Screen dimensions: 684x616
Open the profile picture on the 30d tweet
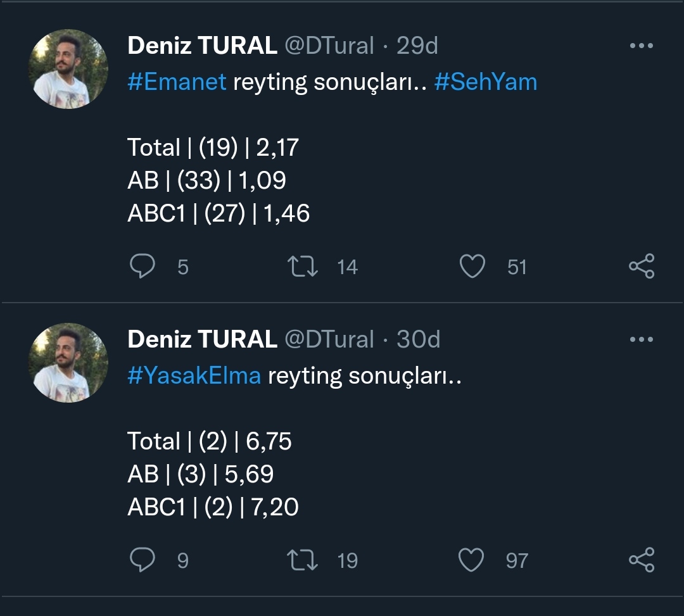pos(68,363)
